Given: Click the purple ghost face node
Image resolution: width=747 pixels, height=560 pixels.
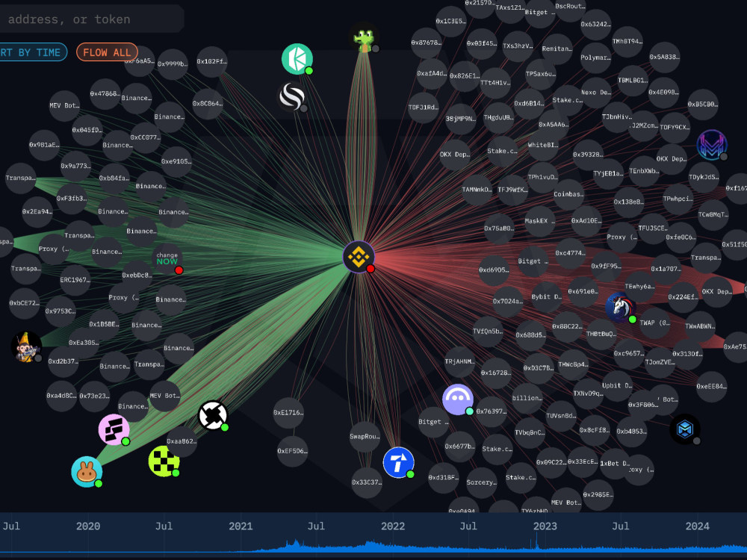Looking at the screenshot, I should coord(458,399).
